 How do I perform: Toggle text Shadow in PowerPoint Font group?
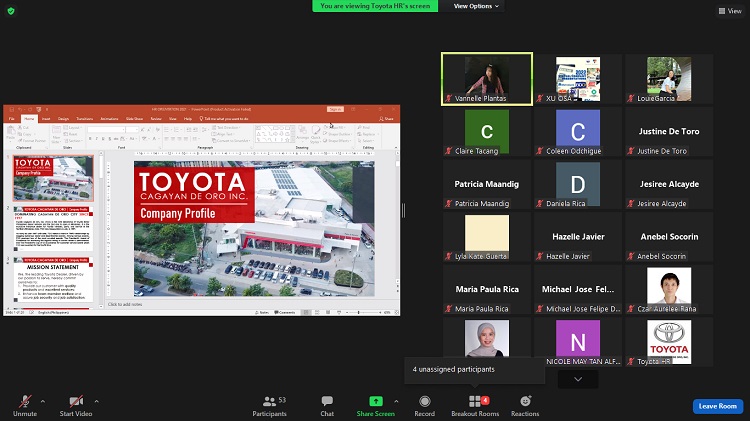[x=110, y=139]
